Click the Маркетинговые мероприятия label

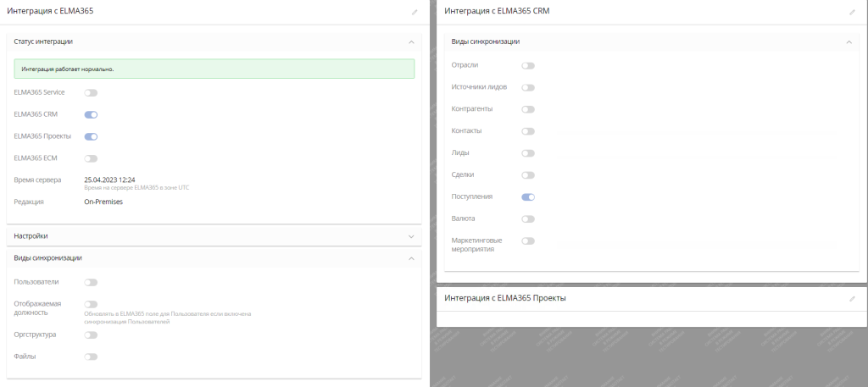(476, 245)
